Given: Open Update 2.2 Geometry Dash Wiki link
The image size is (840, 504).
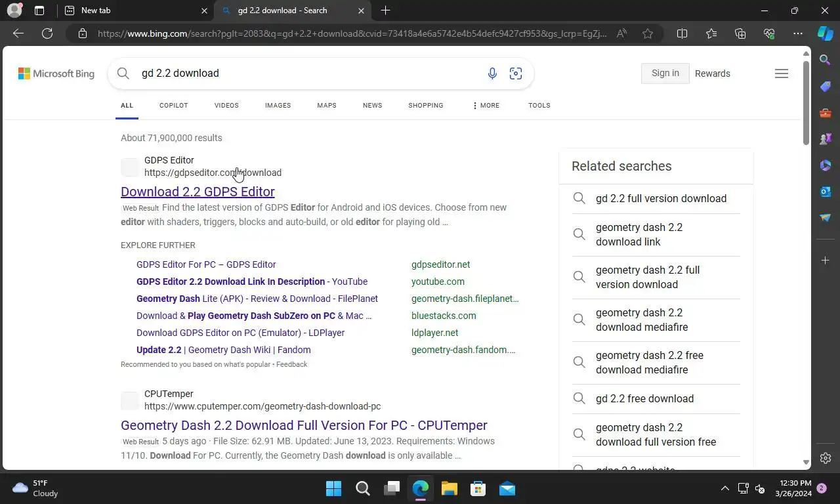Looking at the screenshot, I should click(x=224, y=350).
